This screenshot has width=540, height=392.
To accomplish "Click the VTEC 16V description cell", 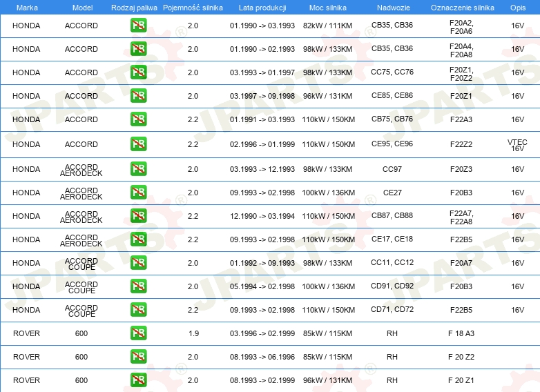I will [x=517, y=145].
